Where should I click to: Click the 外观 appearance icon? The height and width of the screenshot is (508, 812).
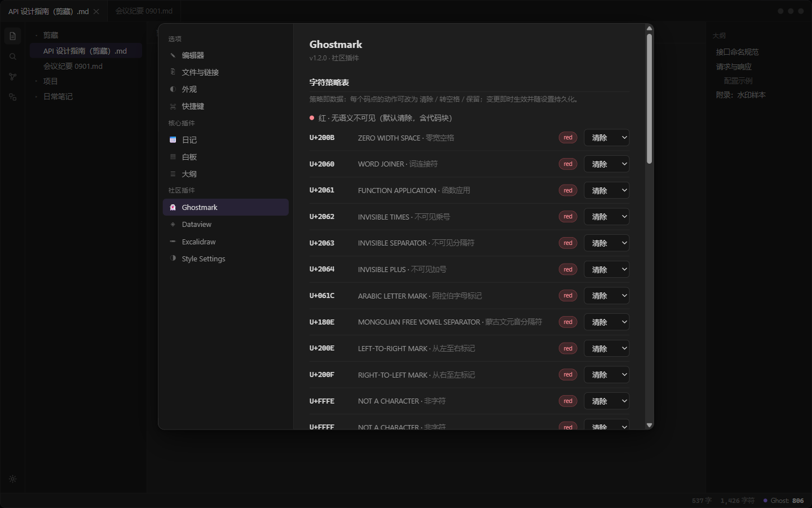pos(173,89)
